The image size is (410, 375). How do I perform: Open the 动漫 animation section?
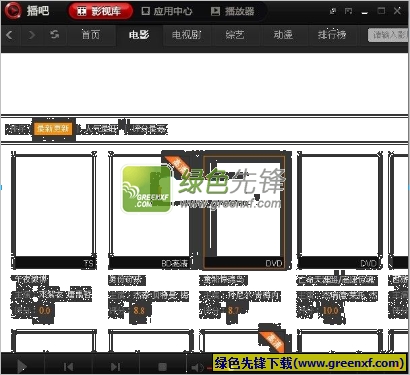click(x=283, y=35)
